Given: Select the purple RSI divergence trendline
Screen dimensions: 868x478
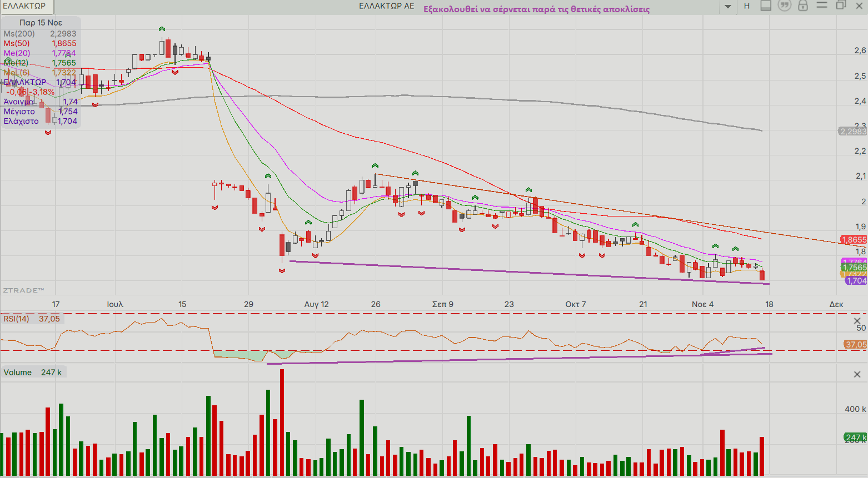Looking at the screenshot, I should (x=520, y=359).
